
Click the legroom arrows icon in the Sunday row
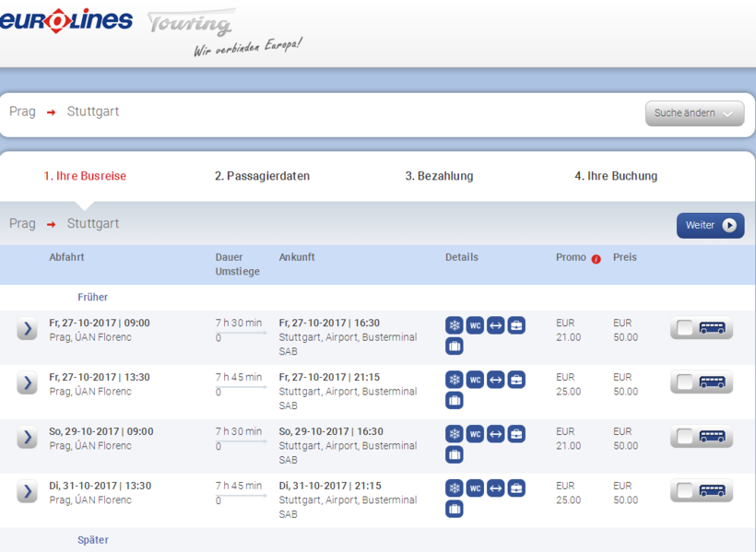click(496, 434)
